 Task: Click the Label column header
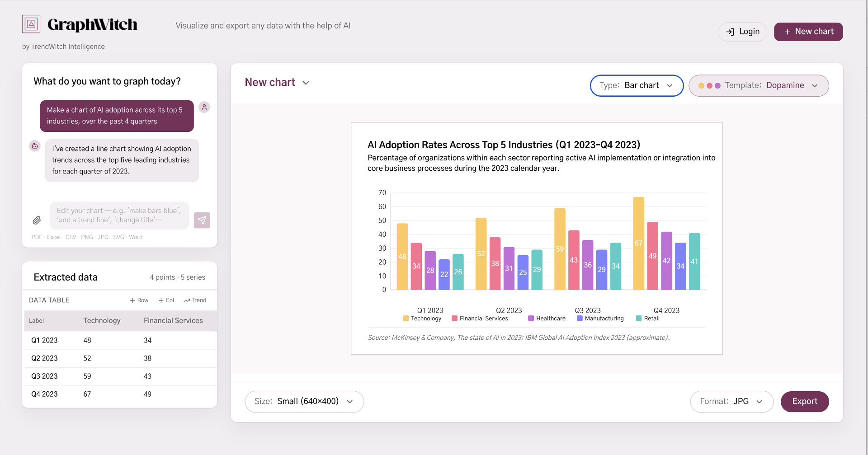(x=36, y=320)
